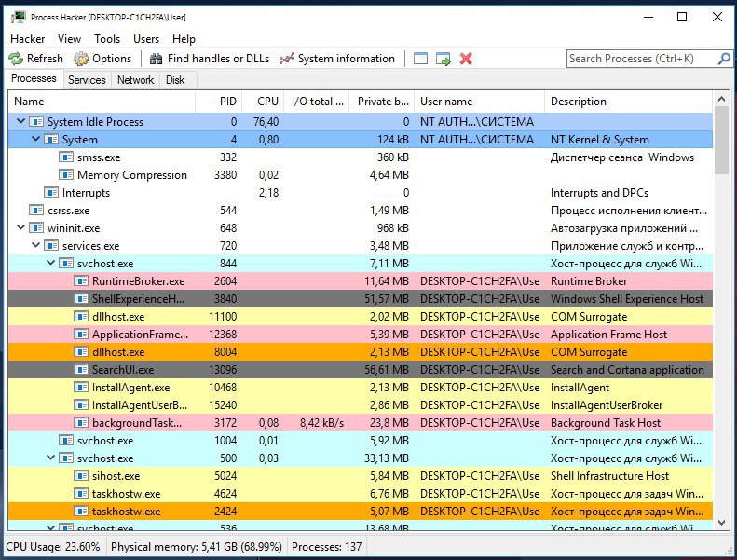Collapse the System Idle Process tree node
Image resolution: width=737 pixels, height=560 pixels.
pos(20,121)
